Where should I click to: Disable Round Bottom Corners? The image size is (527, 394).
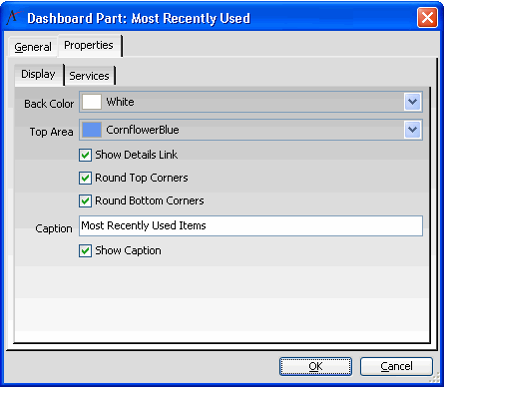click(x=85, y=201)
